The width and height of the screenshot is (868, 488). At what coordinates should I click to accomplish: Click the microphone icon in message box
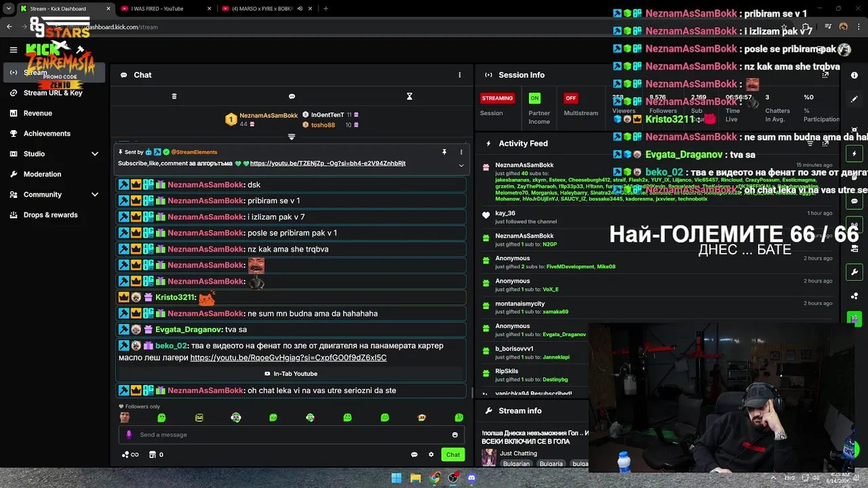129,434
